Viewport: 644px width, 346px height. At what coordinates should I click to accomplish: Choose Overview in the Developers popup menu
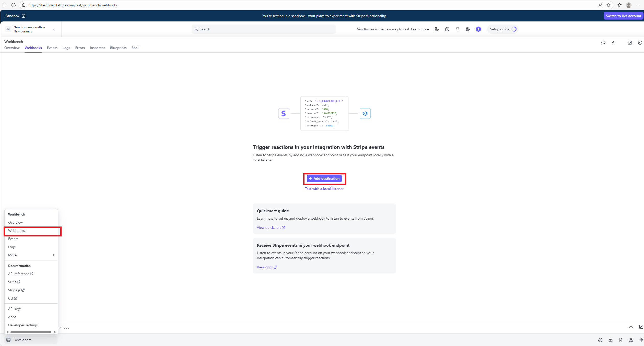pyautogui.click(x=31, y=222)
